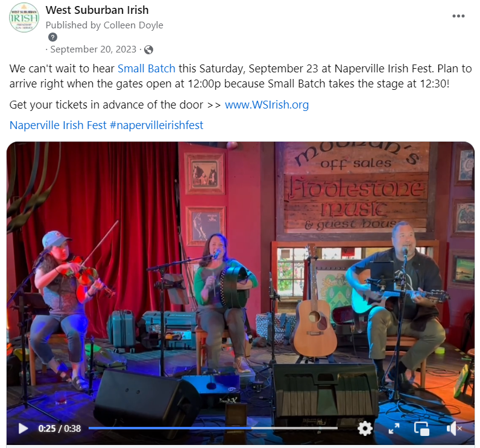Seek on the video progress bar
The width and height of the screenshot is (480, 448).
213,429
